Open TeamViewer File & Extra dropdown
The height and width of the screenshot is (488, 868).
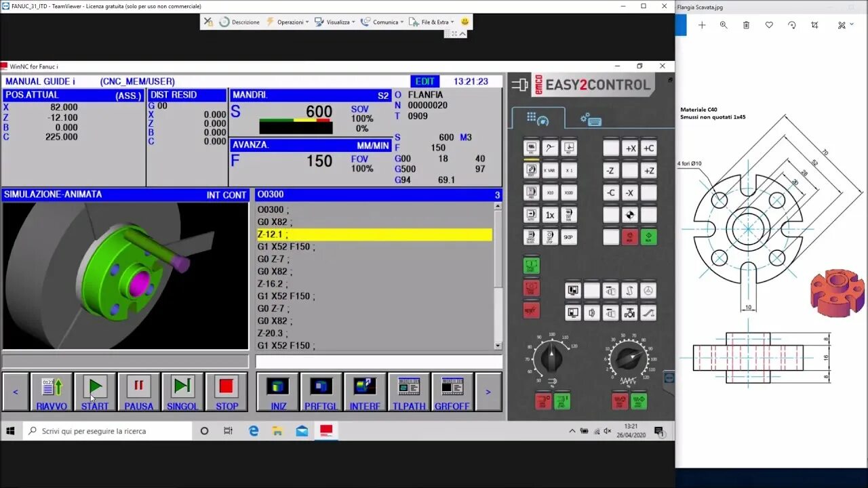433,22
